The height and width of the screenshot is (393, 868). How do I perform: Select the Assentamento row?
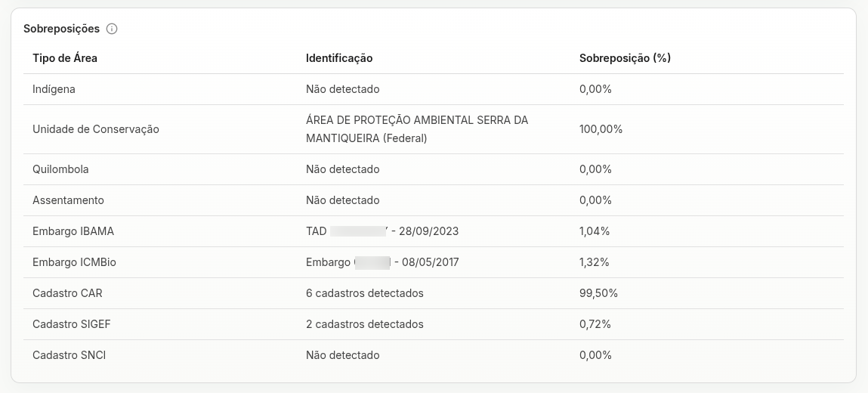[x=434, y=200]
